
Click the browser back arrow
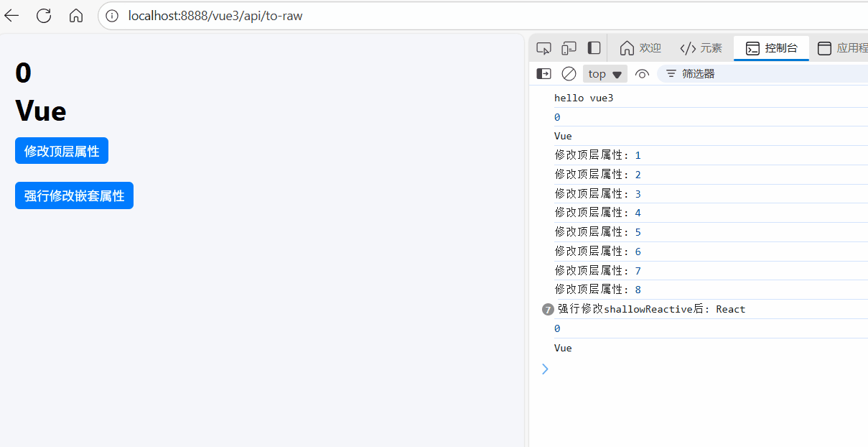click(x=11, y=15)
